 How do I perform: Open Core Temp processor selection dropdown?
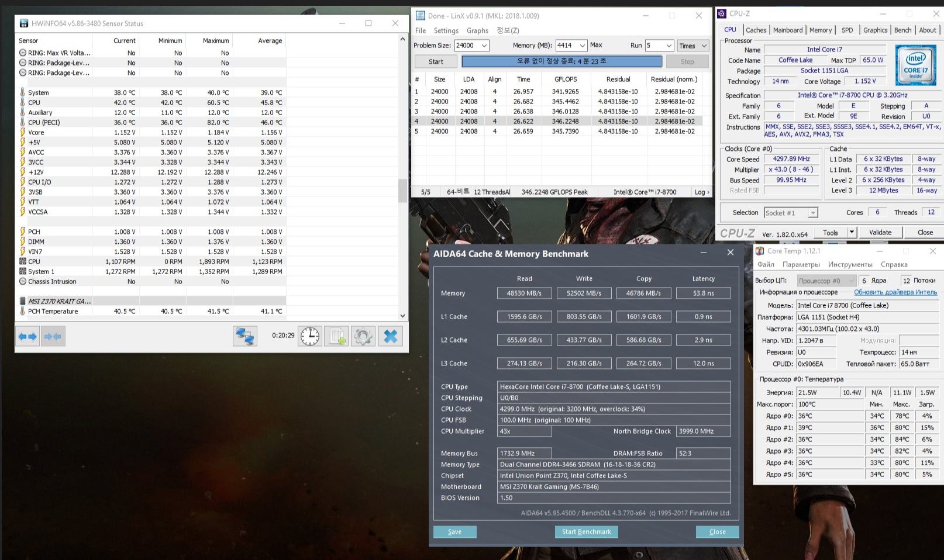click(826, 281)
